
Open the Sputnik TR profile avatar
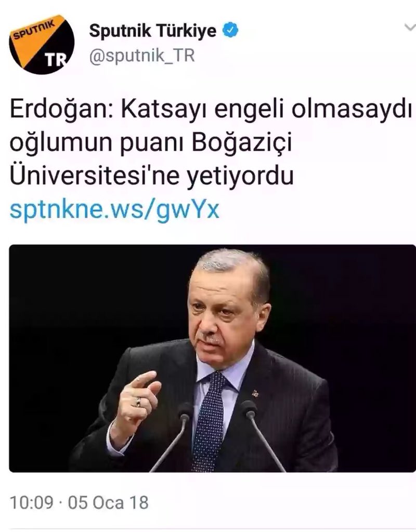click(42, 45)
